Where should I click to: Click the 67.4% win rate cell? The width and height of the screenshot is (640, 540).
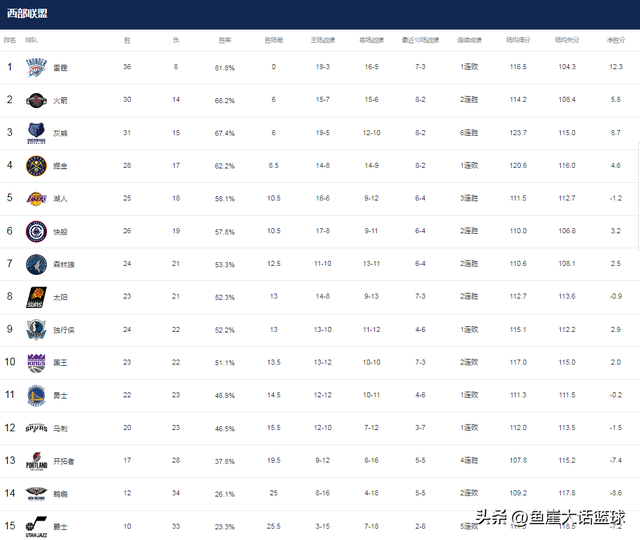point(225,133)
